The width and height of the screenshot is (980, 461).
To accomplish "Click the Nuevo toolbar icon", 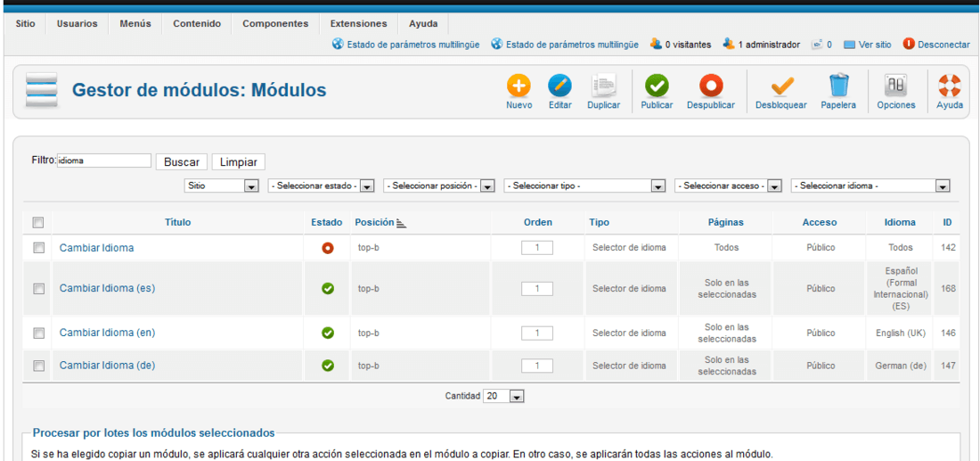I will (x=519, y=85).
